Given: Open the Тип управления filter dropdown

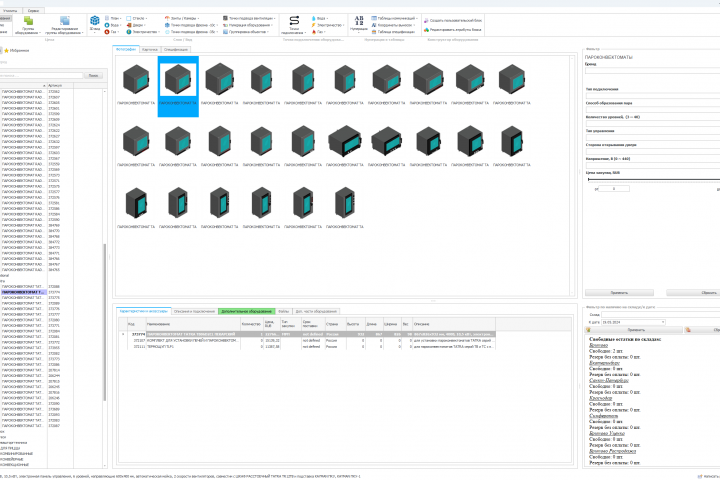Looking at the screenshot, I should tap(652, 137).
